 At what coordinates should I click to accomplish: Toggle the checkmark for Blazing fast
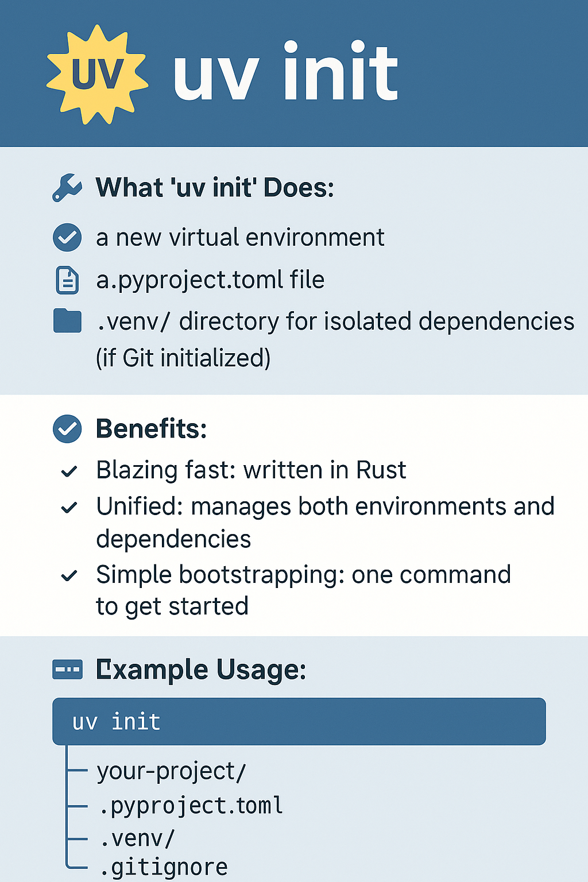(x=69, y=471)
